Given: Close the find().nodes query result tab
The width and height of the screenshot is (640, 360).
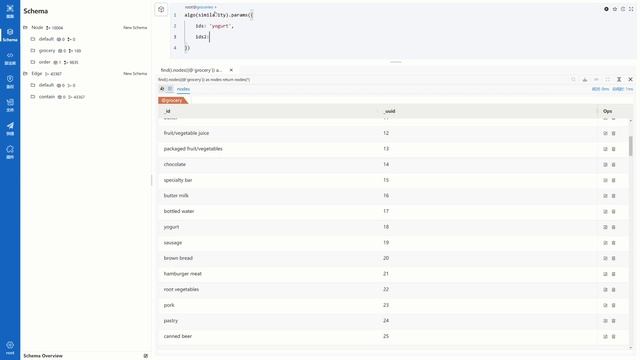Looking at the screenshot, I should pos(231,70).
